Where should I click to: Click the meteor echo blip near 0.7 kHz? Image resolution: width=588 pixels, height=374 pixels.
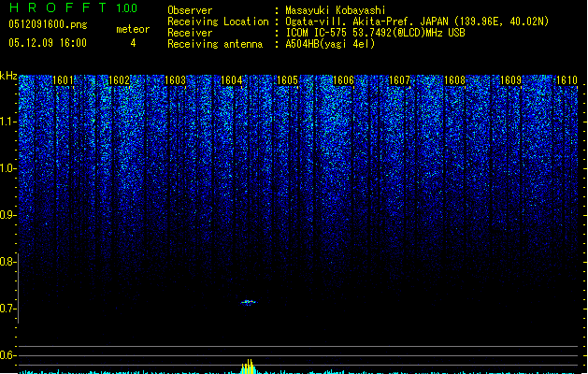249,302
